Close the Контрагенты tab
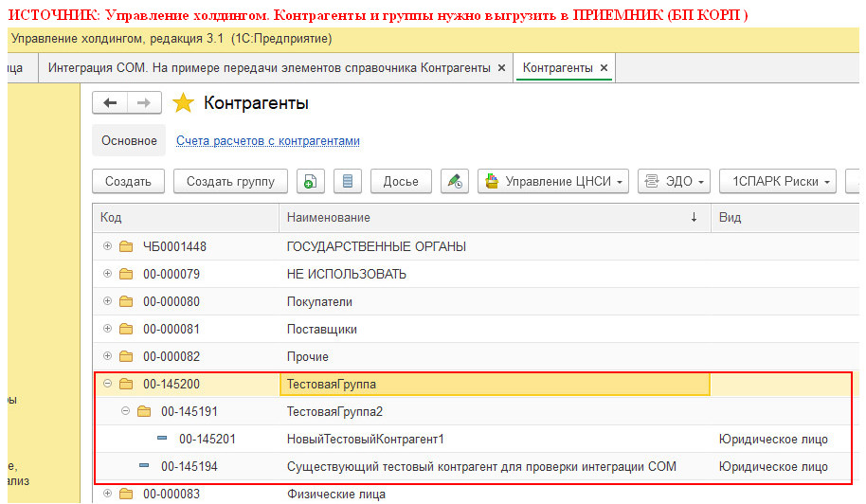 (604, 68)
